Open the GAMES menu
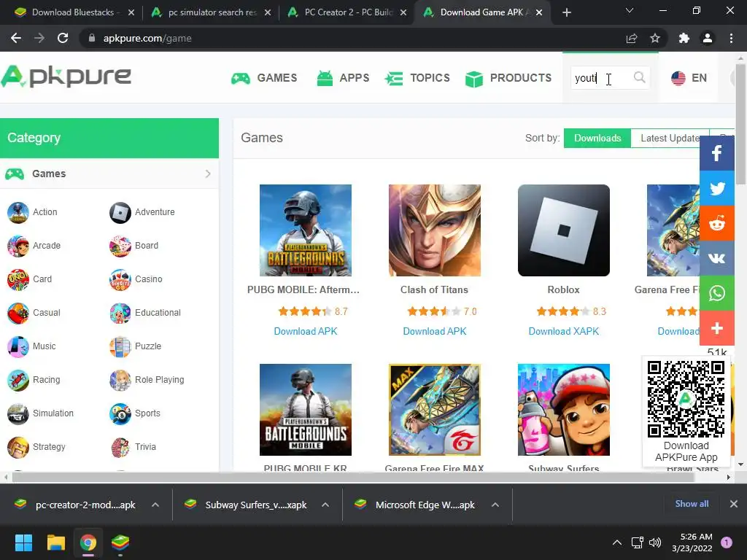747x560 pixels. [264, 78]
